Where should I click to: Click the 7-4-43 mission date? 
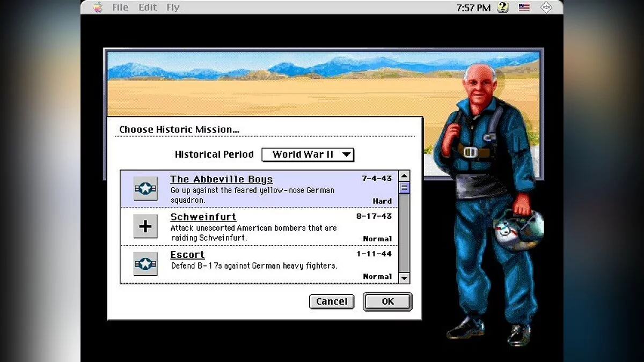(377, 179)
